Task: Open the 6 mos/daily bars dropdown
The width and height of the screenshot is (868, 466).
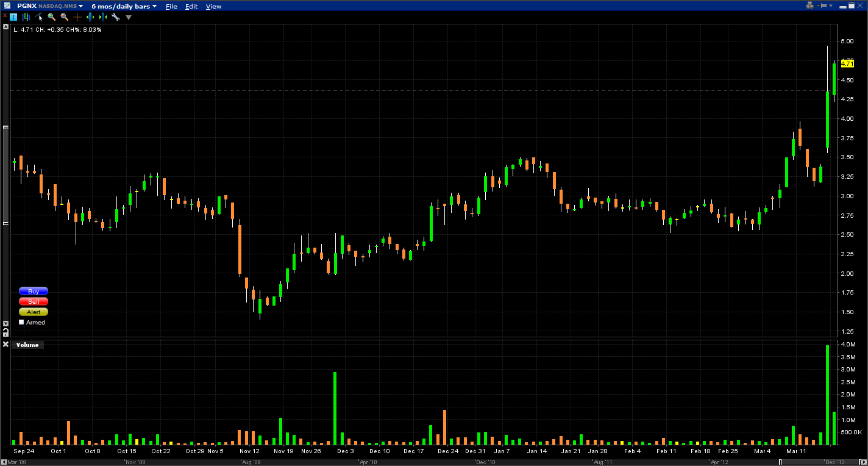Action: tap(124, 6)
